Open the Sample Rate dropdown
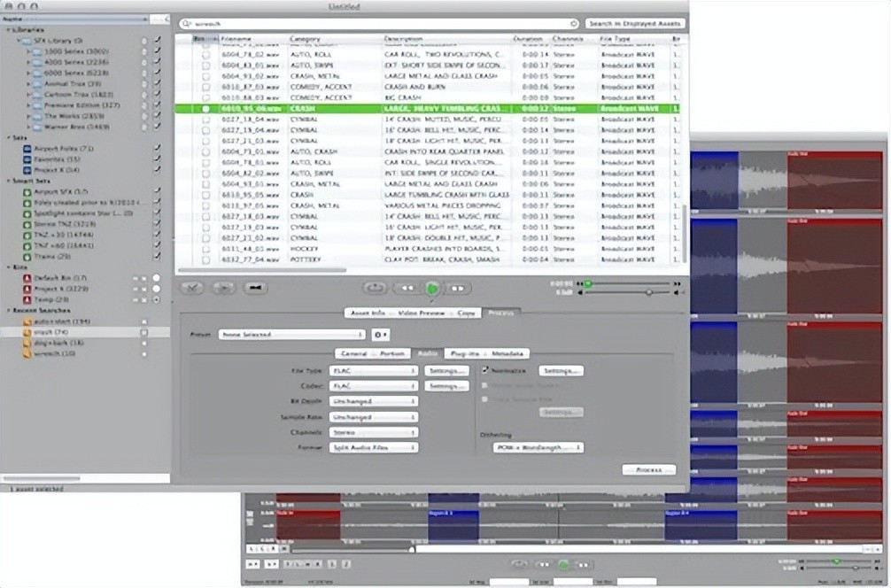The image size is (891, 588). [x=374, y=417]
